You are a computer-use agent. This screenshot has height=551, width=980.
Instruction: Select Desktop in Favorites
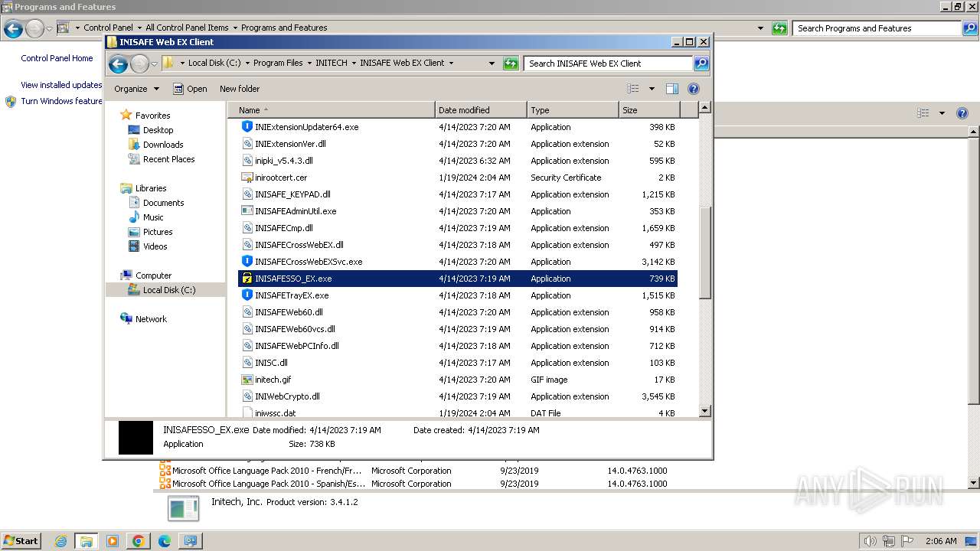(158, 130)
